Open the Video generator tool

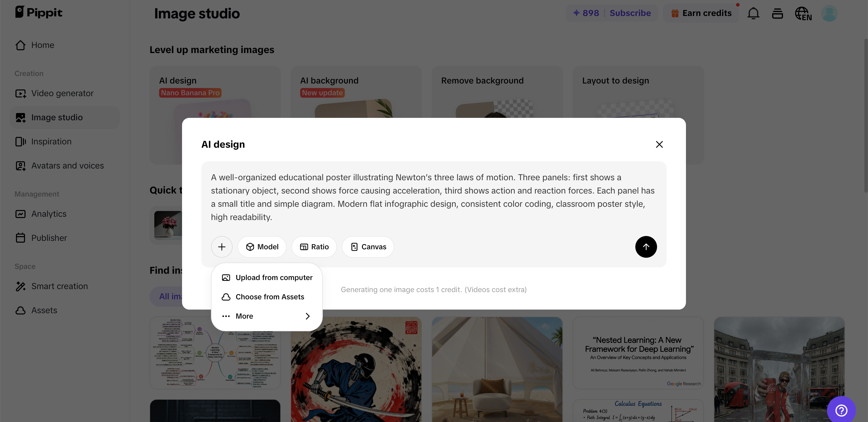pos(62,93)
